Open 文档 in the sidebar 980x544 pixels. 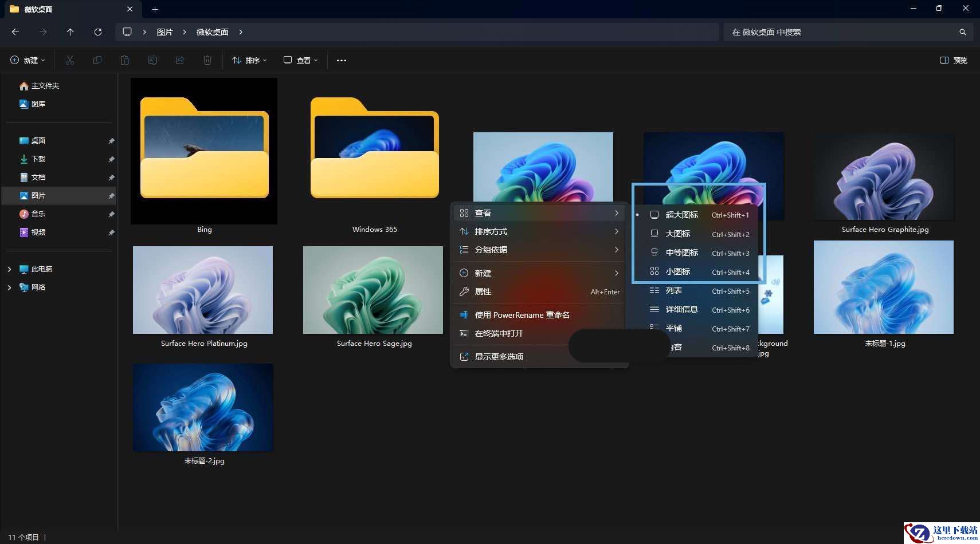pos(33,178)
